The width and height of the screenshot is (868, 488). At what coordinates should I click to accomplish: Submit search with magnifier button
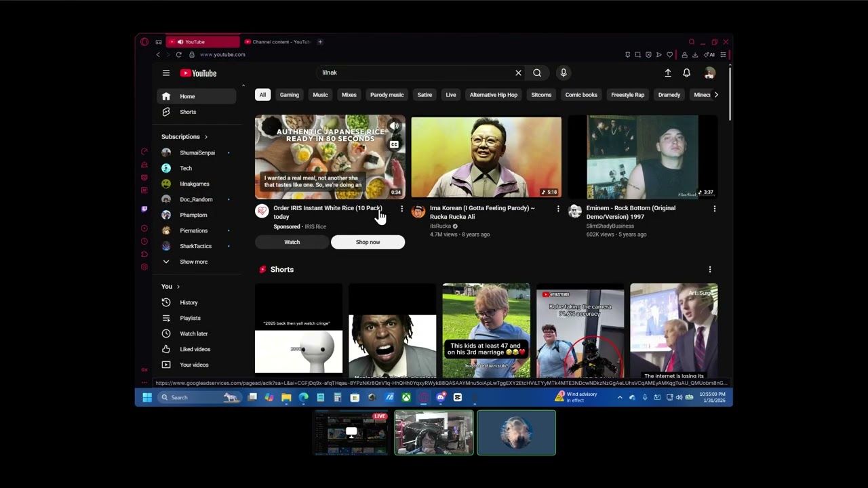tap(537, 73)
